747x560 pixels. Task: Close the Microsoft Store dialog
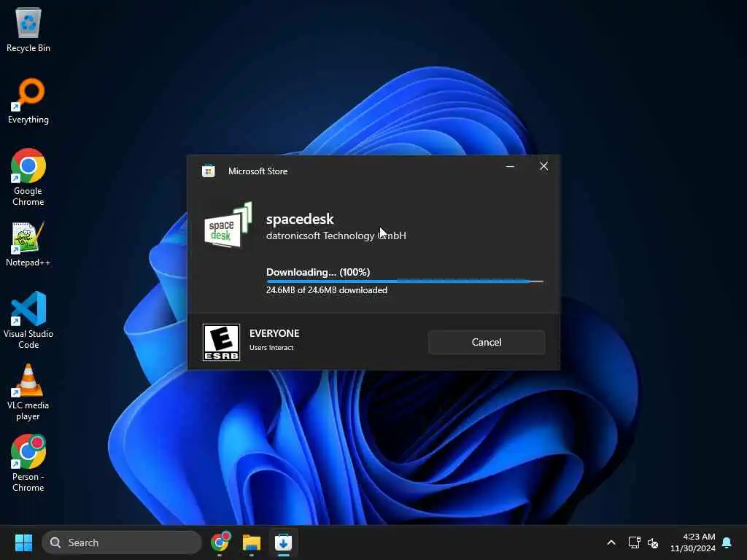[x=543, y=166]
